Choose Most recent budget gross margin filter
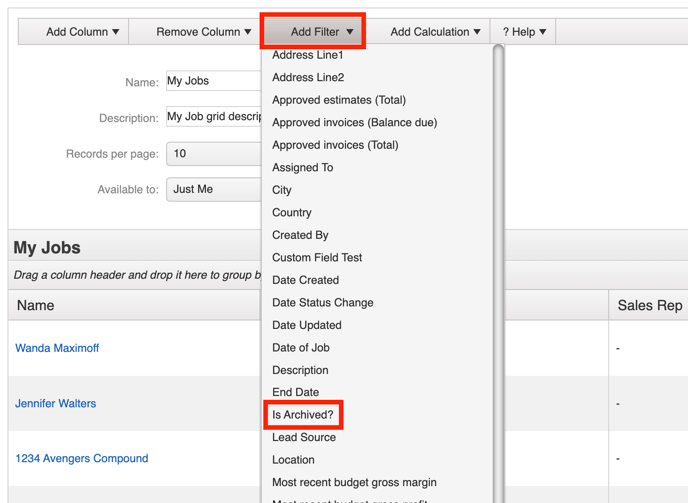688x503 pixels. coord(354,482)
